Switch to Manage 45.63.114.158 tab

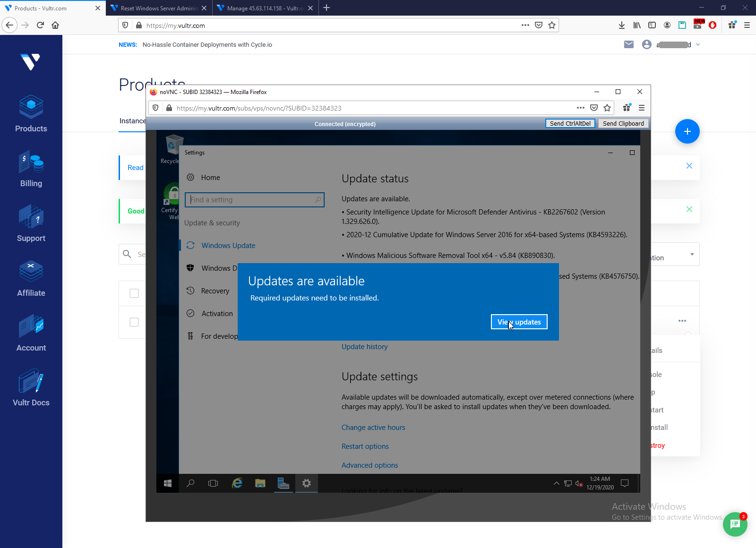click(266, 8)
